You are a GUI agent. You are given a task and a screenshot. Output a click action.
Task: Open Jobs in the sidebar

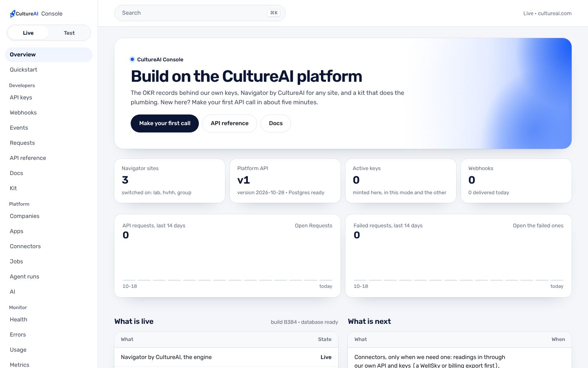[49, 262]
